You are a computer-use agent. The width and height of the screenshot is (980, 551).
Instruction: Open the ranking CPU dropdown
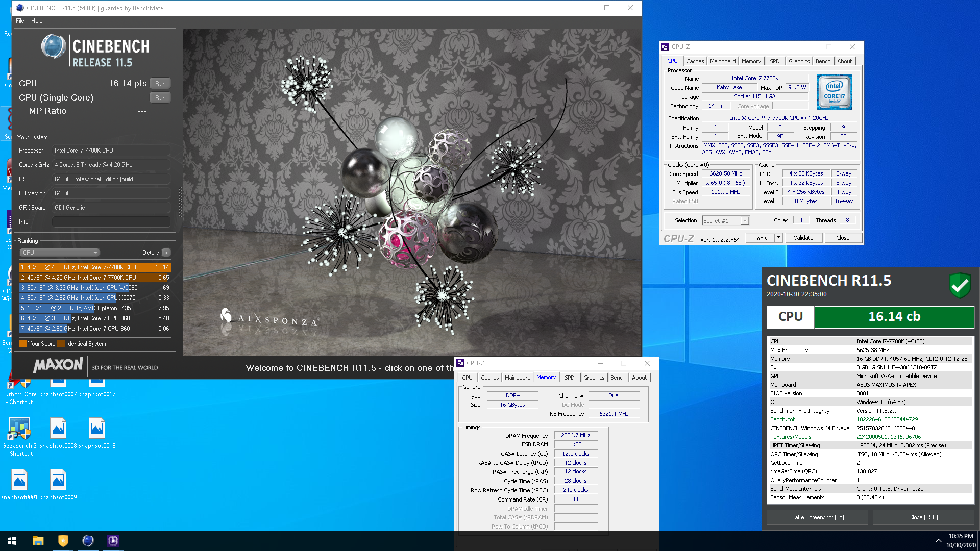60,253
